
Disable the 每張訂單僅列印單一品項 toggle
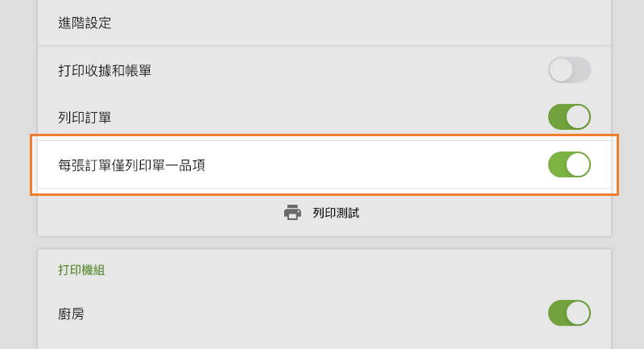[x=569, y=164]
